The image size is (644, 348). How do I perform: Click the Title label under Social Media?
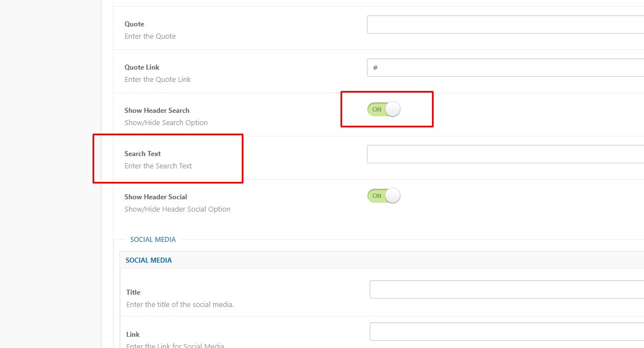pyautogui.click(x=134, y=292)
